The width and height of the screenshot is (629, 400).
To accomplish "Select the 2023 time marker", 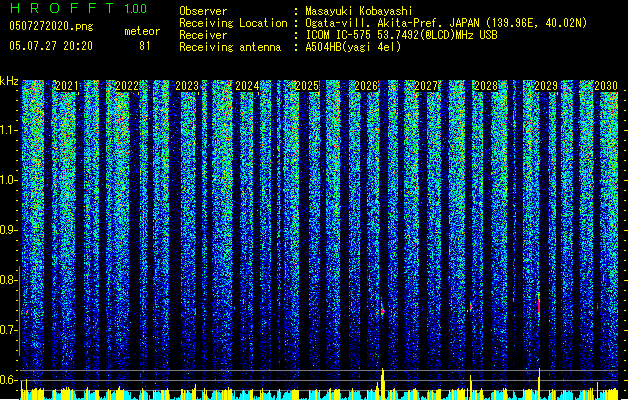I will (187, 86).
